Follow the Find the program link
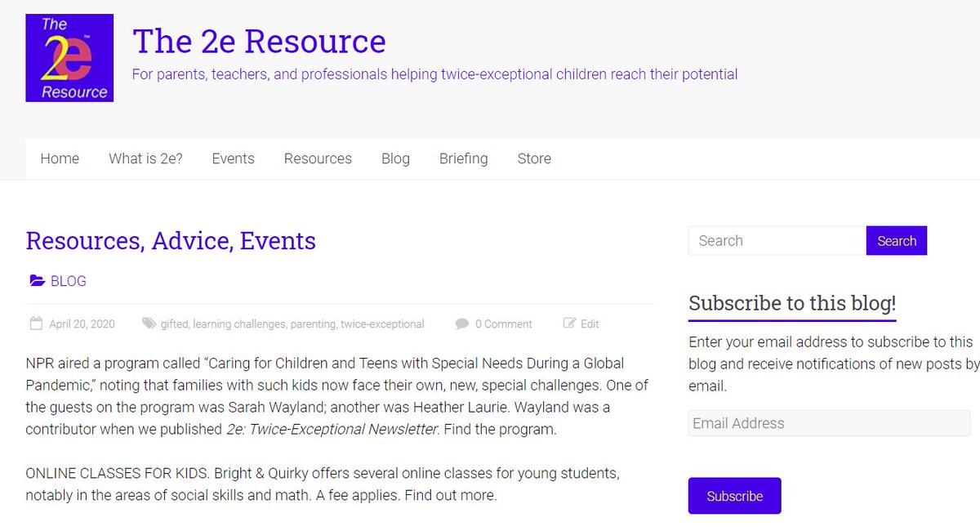This screenshot has width=980, height=531. tap(499, 429)
